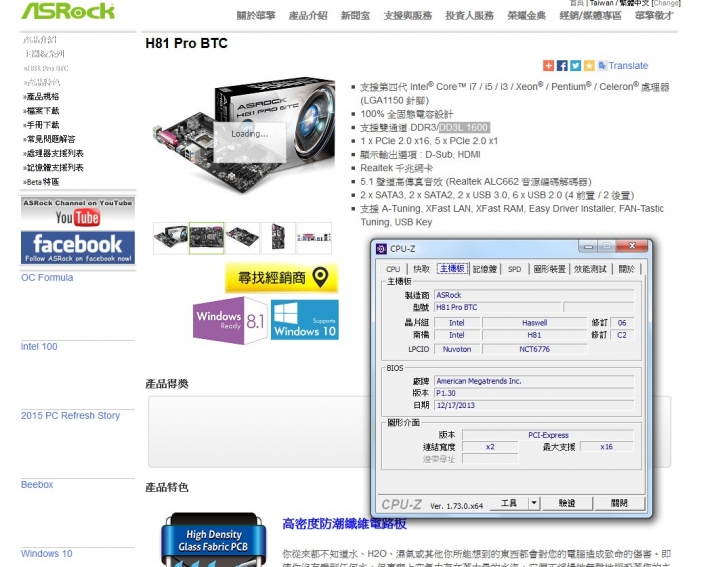Open 產品規格 in the sidebar
This screenshot has height=567, width=720.
coord(41,96)
